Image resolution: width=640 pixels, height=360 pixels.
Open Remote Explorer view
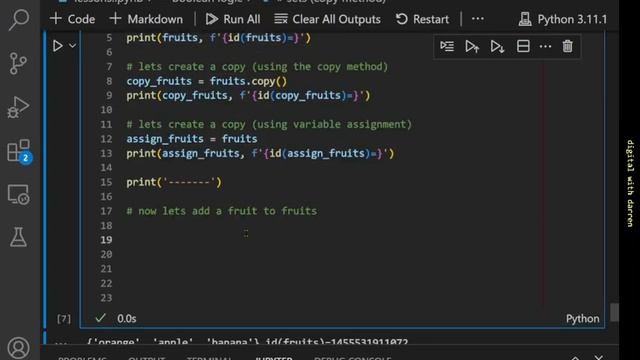coord(18,194)
